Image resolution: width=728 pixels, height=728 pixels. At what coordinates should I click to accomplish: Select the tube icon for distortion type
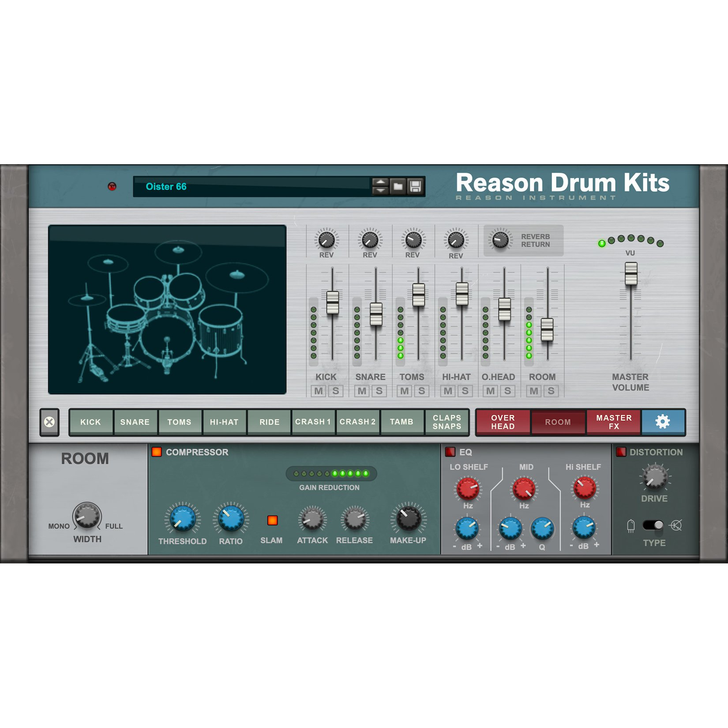[x=632, y=526]
